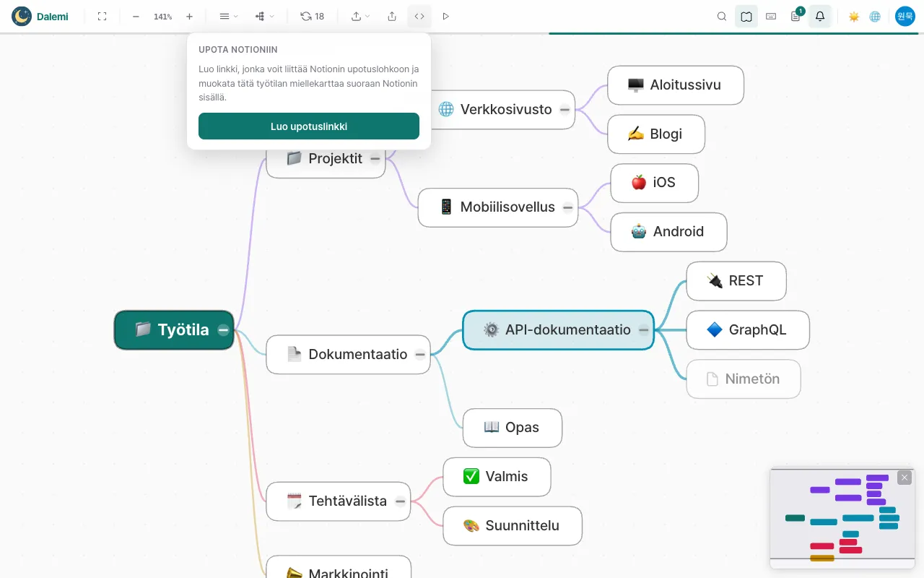Open the line-style dropdown menu

pos(228,16)
